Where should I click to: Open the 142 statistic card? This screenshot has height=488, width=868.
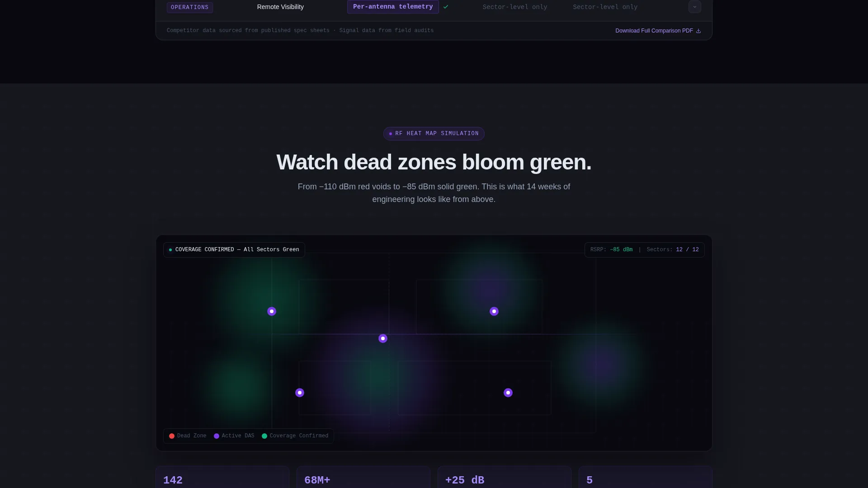pos(222,477)
